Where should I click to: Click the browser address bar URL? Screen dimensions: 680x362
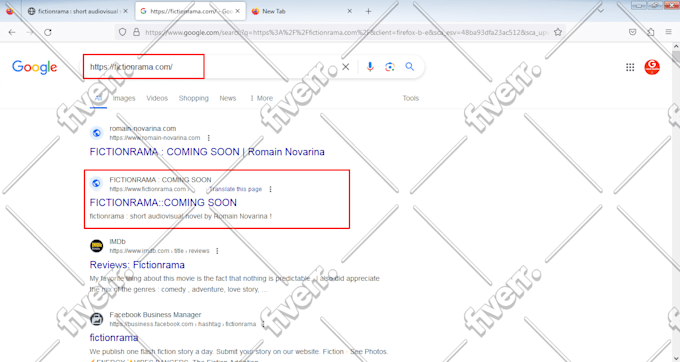(x=347, y=32)
